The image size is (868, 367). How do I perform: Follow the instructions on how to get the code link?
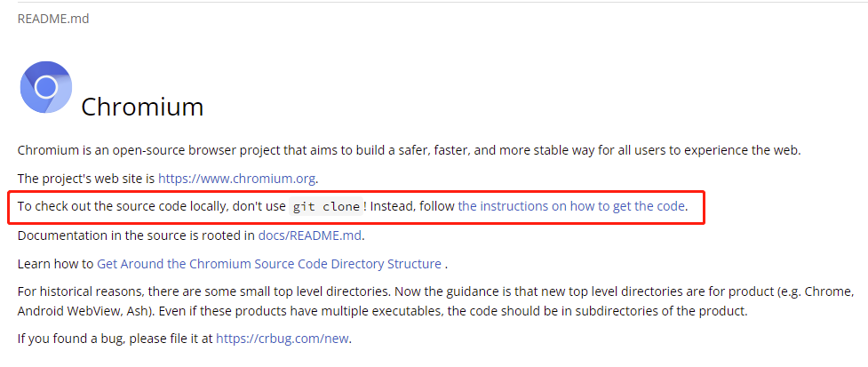click(x=571, y=206)
